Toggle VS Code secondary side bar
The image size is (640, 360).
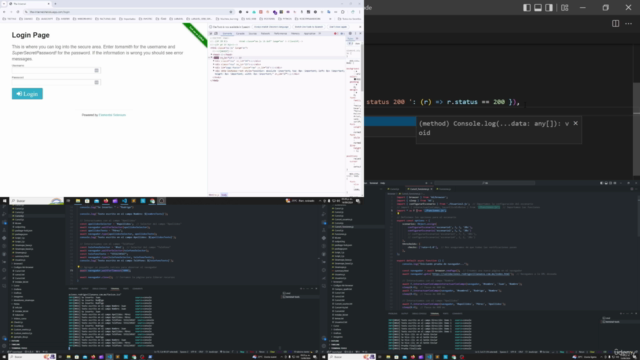click(549, 8)
